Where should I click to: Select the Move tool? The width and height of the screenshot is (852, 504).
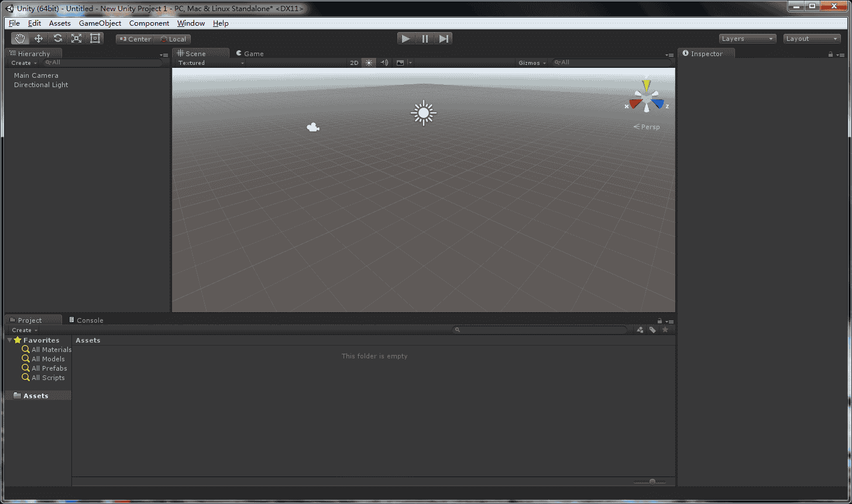[x=38, y=38]
